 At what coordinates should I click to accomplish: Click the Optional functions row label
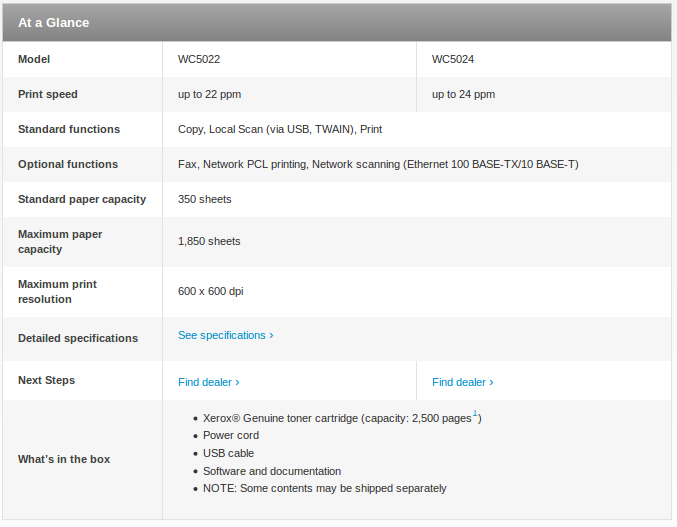[x=68, y=164]
